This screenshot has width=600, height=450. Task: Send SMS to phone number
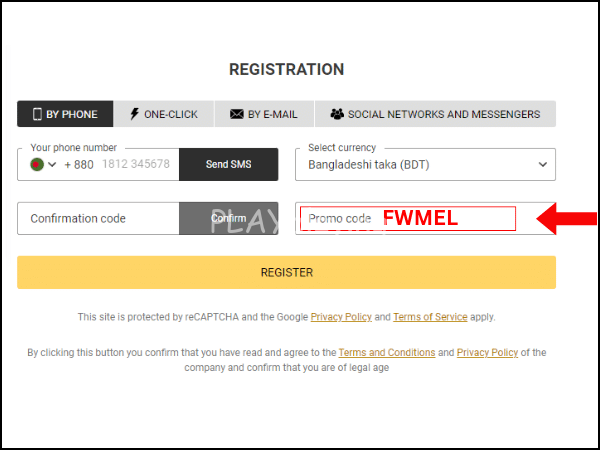click(x=228, y=165)
